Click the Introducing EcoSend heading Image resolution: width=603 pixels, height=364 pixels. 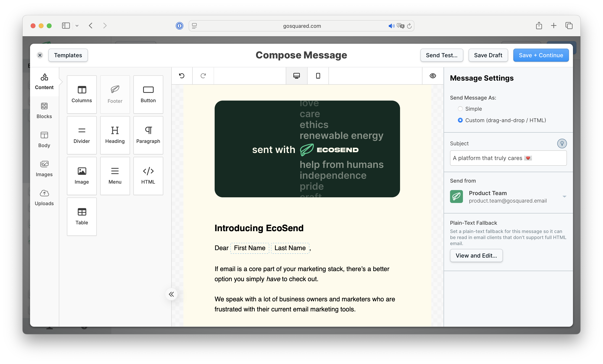coord(259,228)
